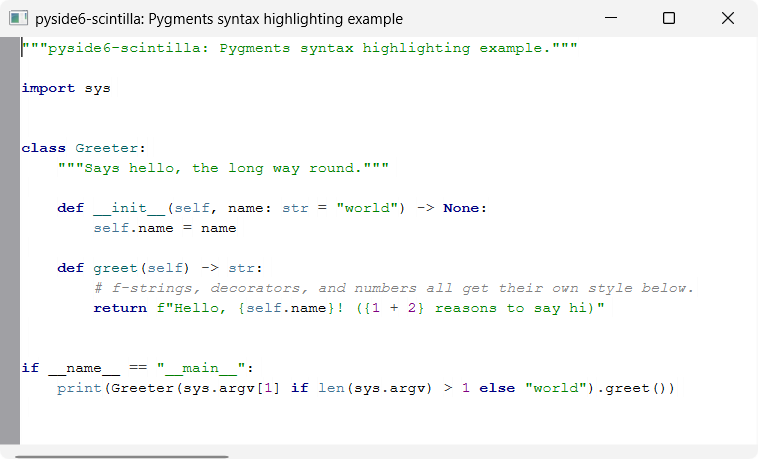Click the comment about f-strings and decorators
758x459 pixels.
tap(394, 288)
